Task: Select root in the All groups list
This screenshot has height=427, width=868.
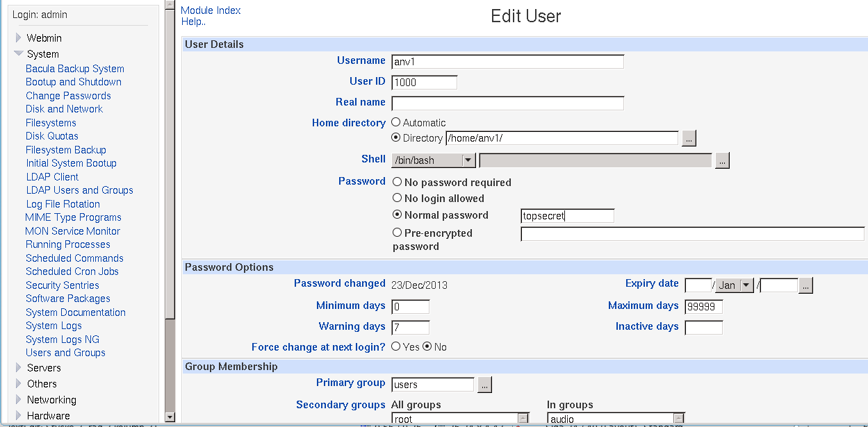Action: [x=455, y=419]
